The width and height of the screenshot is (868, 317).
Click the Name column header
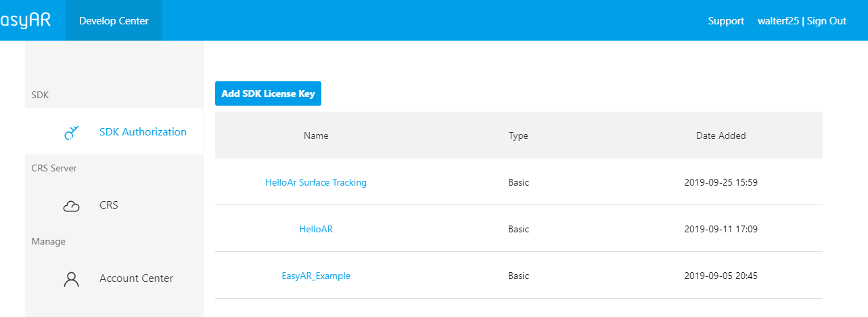(316, 135)
